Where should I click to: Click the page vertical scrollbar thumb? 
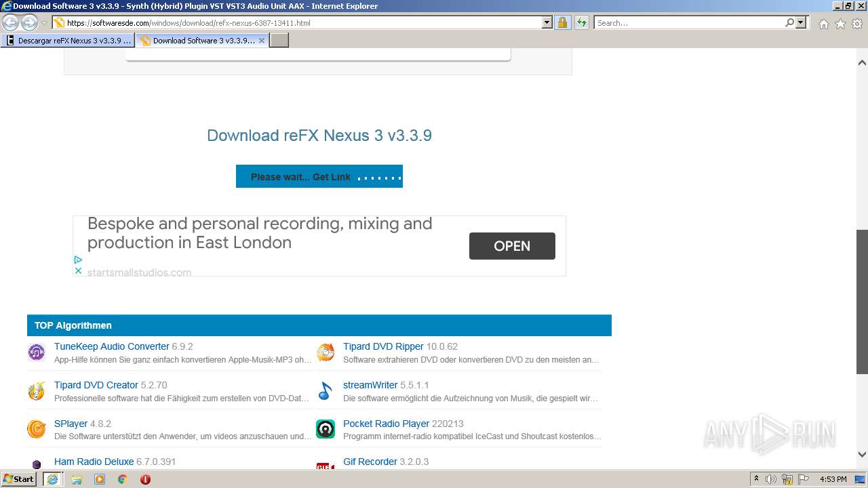pyautogui.click(x=862, y=302)
